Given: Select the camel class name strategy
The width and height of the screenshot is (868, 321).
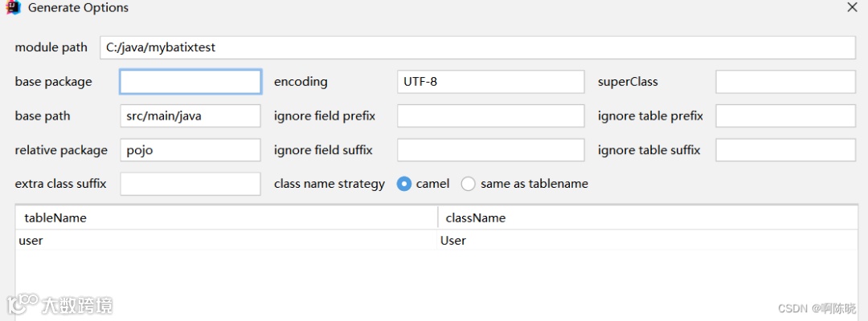Looking at the screenshot, I should pos(405,184).
